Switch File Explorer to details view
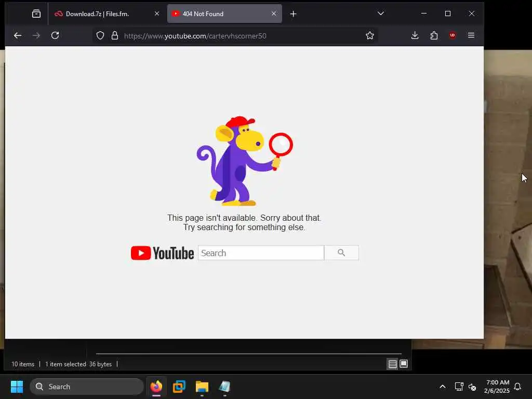Image resolution: width=532 pixels, height=399 pixels. pos(393,364)
